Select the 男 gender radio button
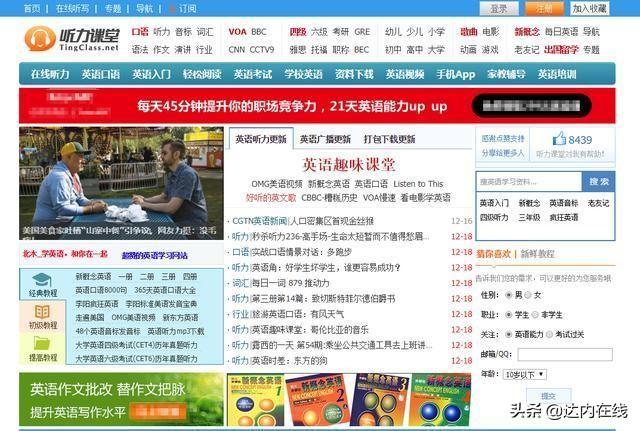The height and width of the screenshot is (431, 640). click(x=509, y=295)
